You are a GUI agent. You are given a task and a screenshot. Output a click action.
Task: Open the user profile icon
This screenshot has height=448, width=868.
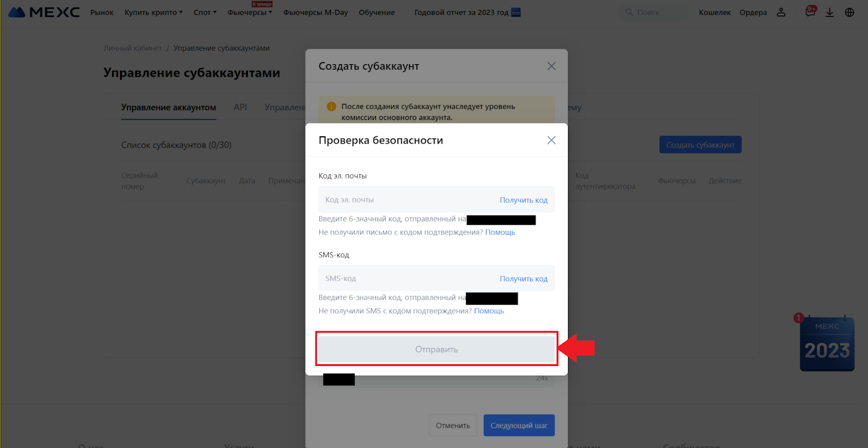(x=781, y=12)
